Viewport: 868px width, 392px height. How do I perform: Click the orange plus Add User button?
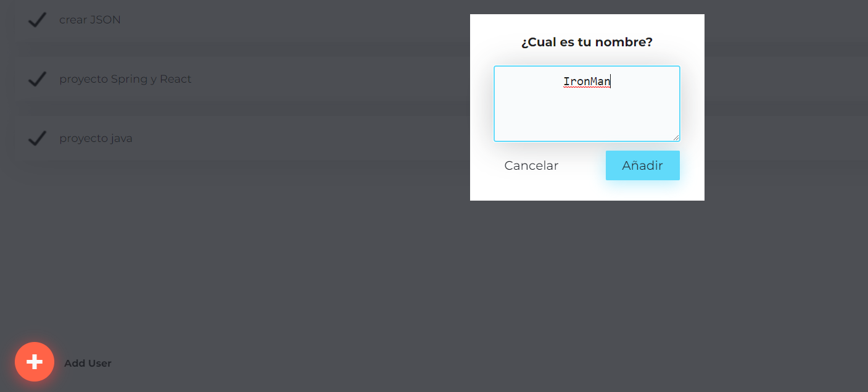pos(35,362)
